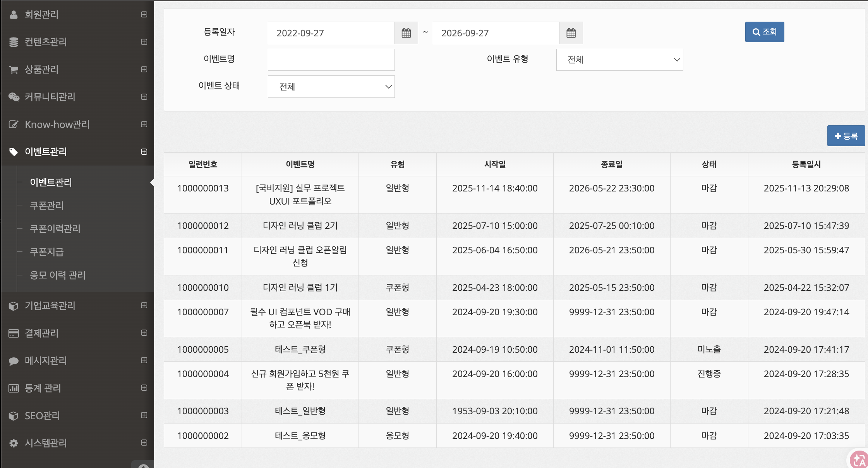Expand the 시스템관리 plus toggle
The image size is (868, 468).
[x=144, y=442]
